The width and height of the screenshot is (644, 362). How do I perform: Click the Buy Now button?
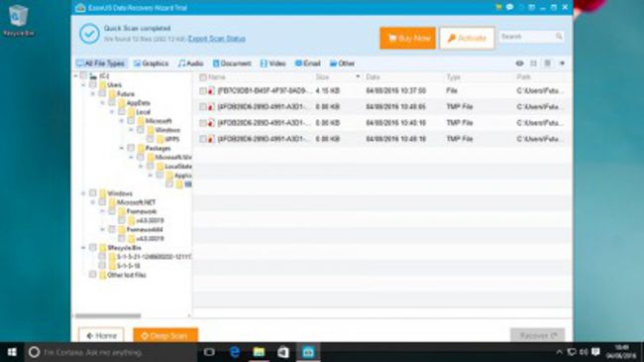408,39
